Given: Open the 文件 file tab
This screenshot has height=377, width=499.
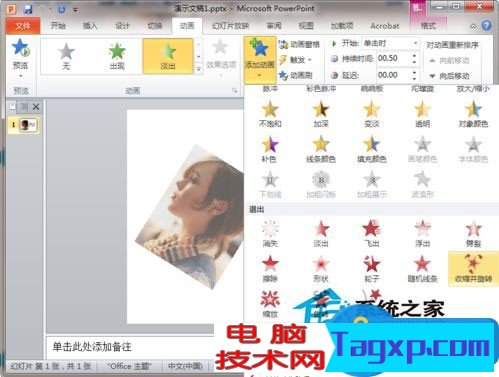Looking at the screenshot, I should [23, 26].
